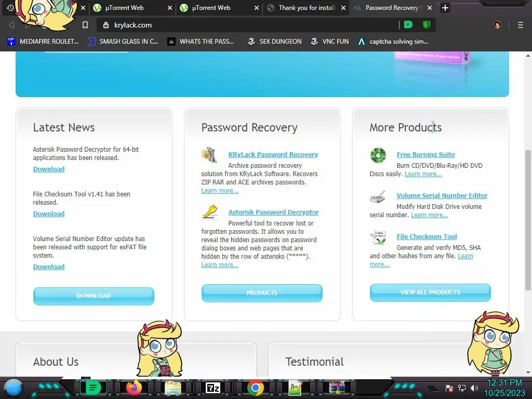Click Learn more beside Free Burning Suite description
532x399 pixels.
[x=423, y=174]
